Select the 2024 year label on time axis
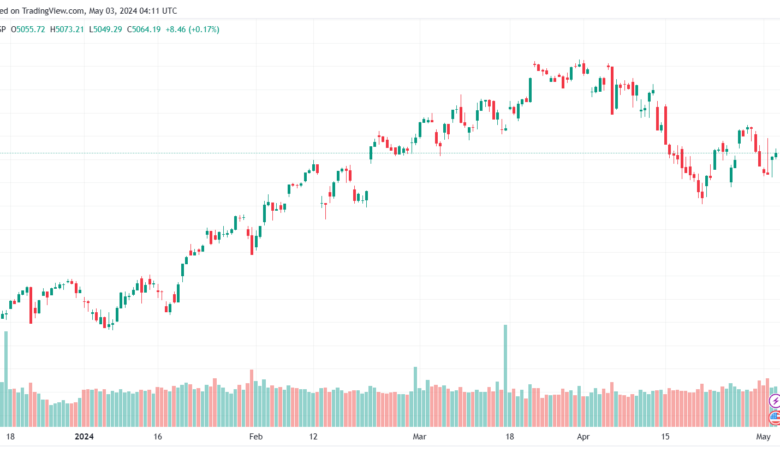 coord(84,437)
